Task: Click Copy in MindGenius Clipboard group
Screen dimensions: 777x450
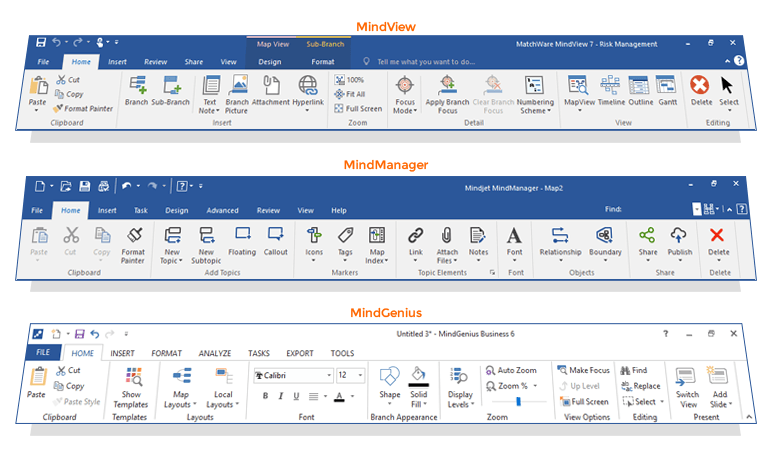Action: click(69, 386)
